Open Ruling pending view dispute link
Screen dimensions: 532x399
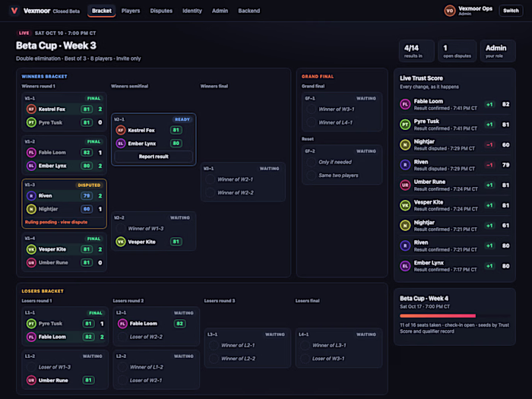point(56,222)
